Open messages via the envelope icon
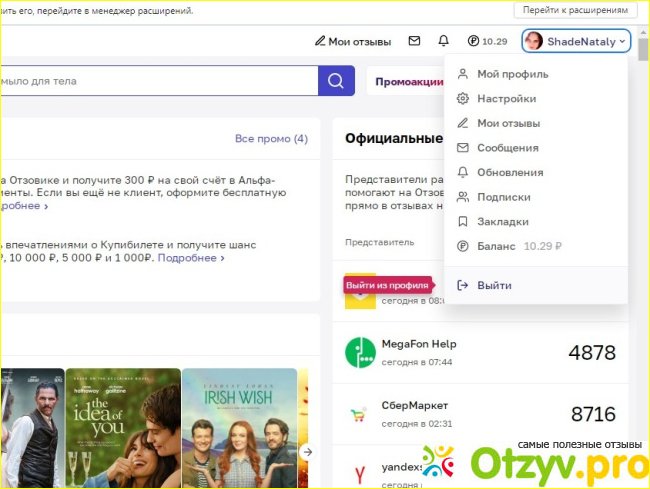650x489 pixels. point(414,41)
